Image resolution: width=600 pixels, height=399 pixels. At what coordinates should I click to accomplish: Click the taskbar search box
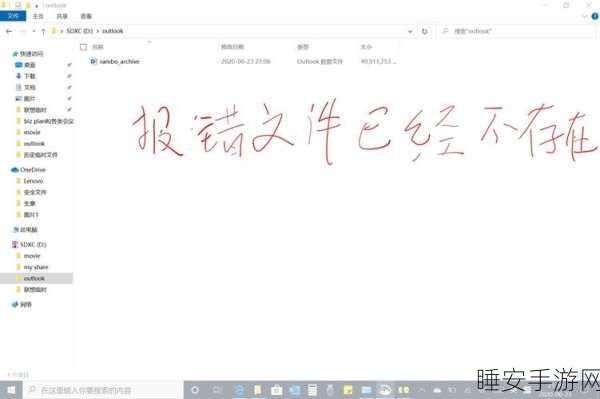click(103, 390)
